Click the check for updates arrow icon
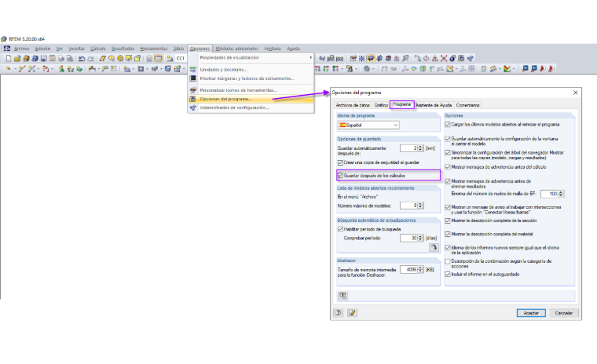Image resolution: width=597 pixels, height=364 pixels. click(x=434, y=247)
